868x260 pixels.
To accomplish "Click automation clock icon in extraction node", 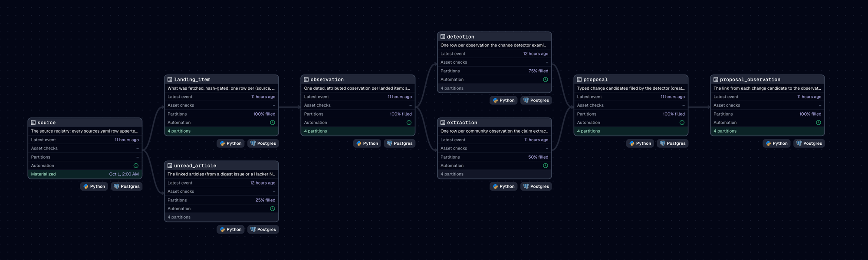I will pyautogui.click(x=546, y=166).
